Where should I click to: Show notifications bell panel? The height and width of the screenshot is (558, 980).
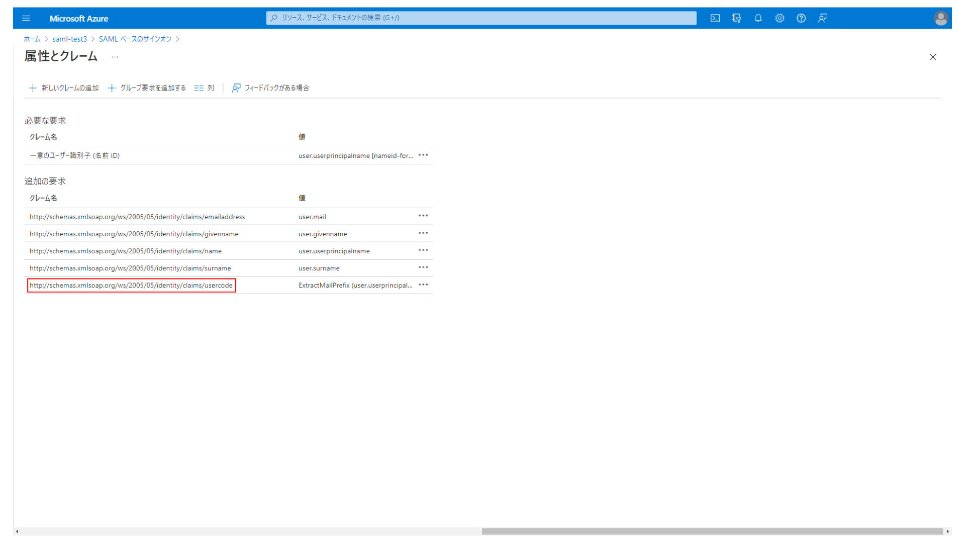pyautogui.click(x=758, y=18)
